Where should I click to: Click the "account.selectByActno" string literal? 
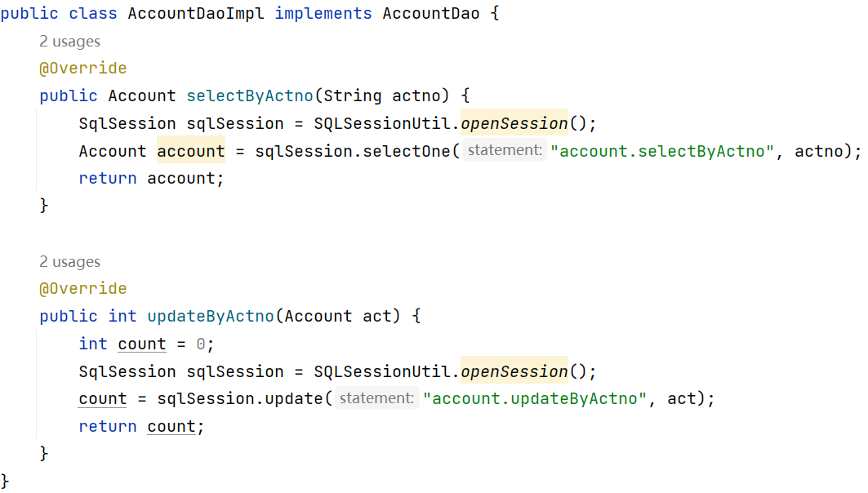click(x=662, y=151)
